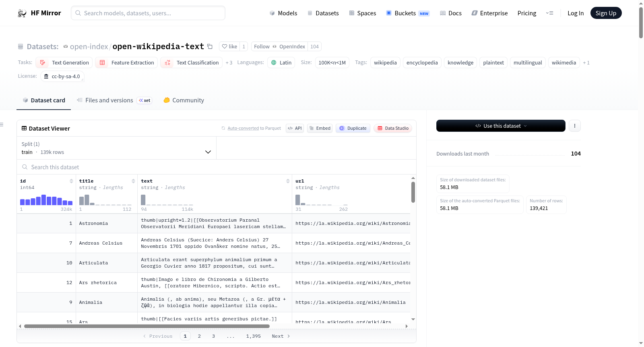
Task: Click the Embed button
Action: 320,128
